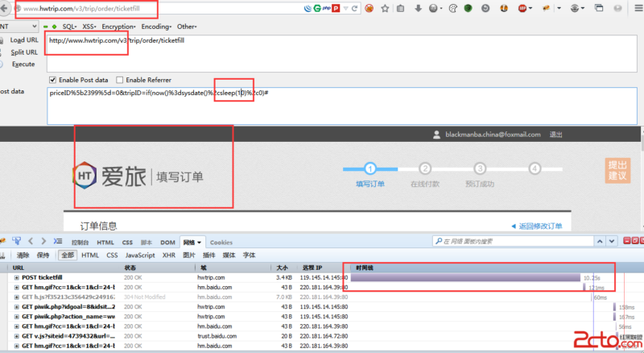Disable the Enable Post data checkbox
644x353 pixels.
[53, 80]
